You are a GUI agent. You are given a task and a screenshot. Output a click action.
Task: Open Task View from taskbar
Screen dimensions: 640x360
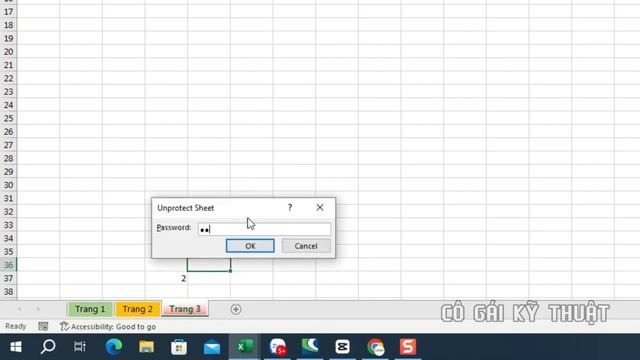(80, 347)
